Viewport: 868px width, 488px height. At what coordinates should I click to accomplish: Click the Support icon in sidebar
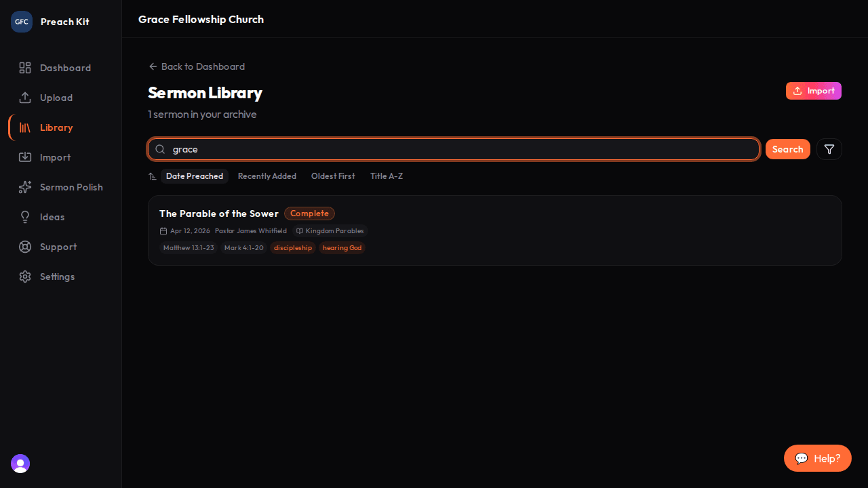coord(25,247)
